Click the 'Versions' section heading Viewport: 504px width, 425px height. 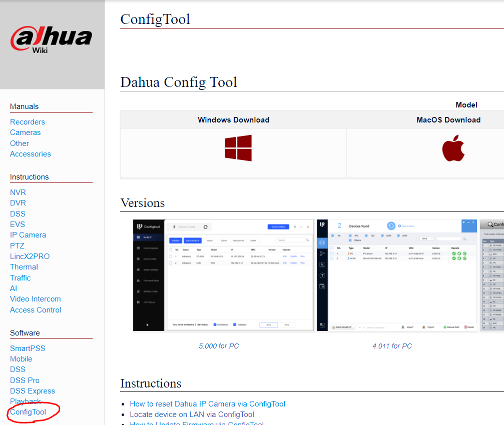143,203
